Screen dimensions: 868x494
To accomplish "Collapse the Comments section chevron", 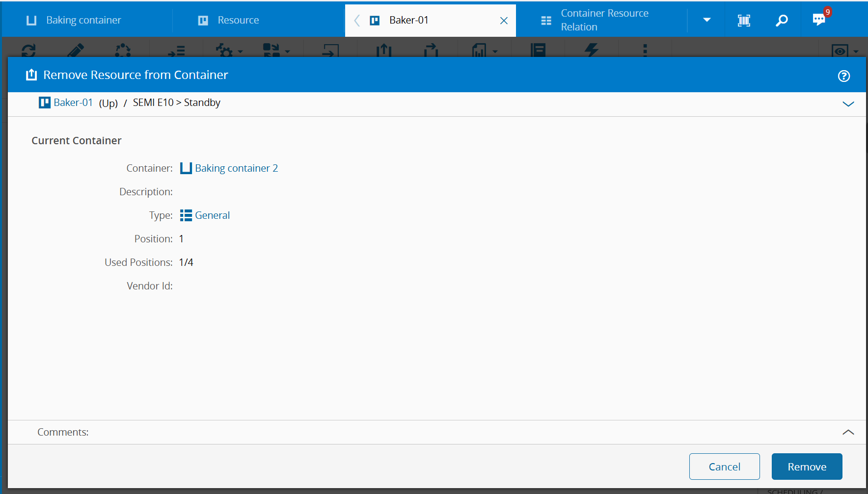I will (848, 432).
